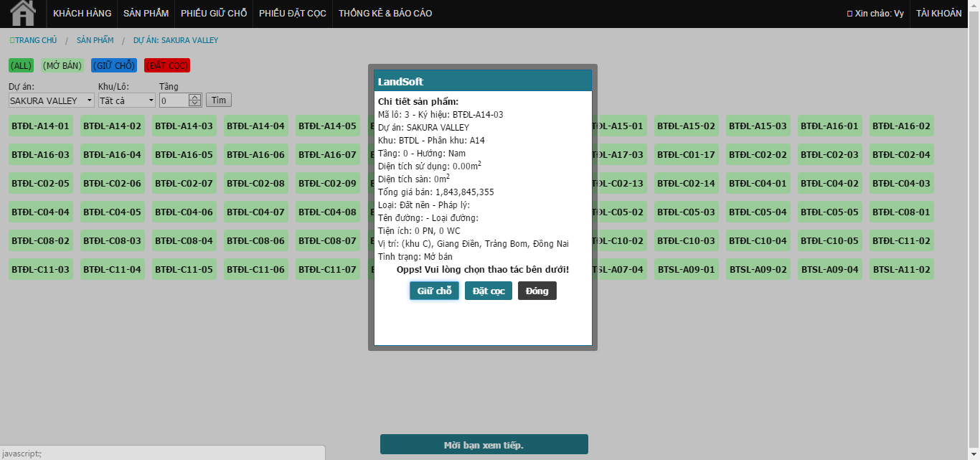This screenshot has height=460, width=980.
Task: Choose product tile BTĐL-C11-06
Action: pyautogui.click(x=256, y=270)
